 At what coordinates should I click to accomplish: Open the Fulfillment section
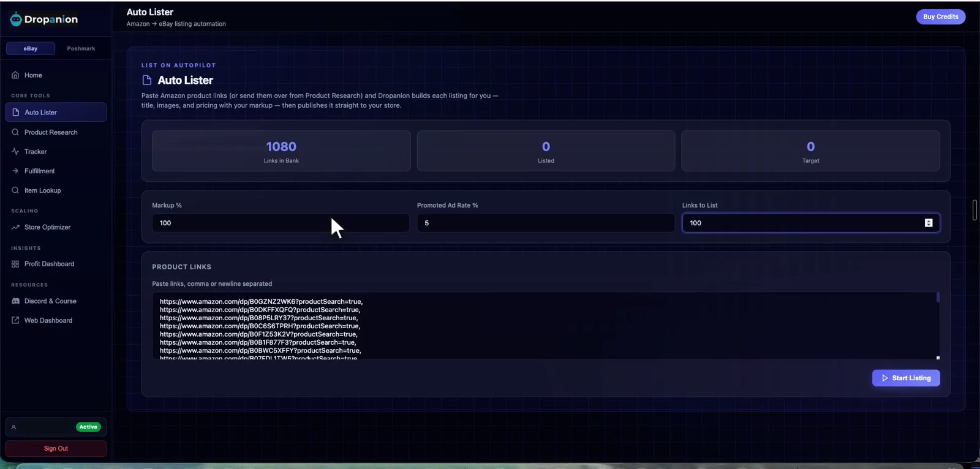point(56,171)
